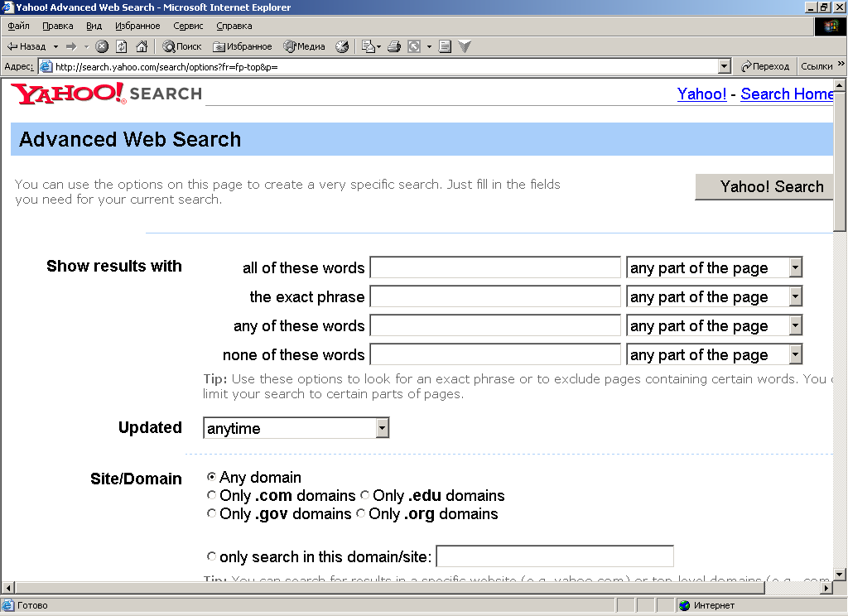Viewport: 848px width, 616px height.
Task: Open the Вид menu
Action: click(94, 26)
